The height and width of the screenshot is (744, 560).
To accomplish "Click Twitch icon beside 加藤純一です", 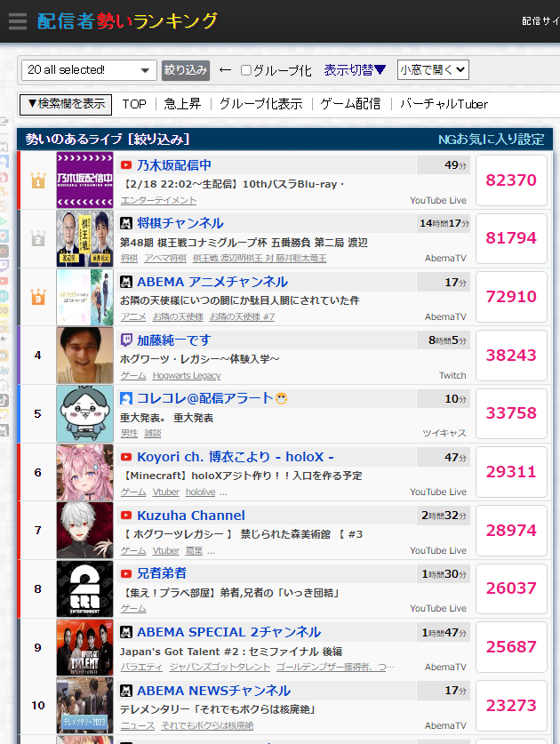I will 125,340.
